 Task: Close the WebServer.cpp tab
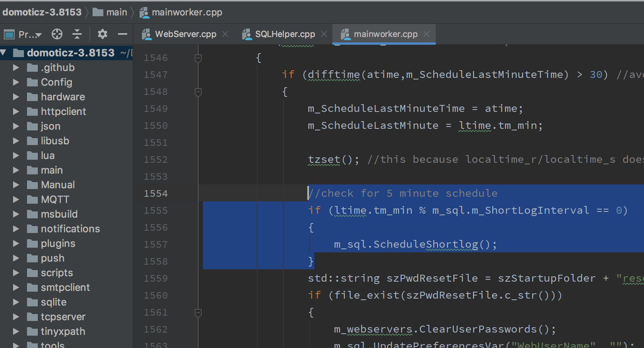coord(225,34)
